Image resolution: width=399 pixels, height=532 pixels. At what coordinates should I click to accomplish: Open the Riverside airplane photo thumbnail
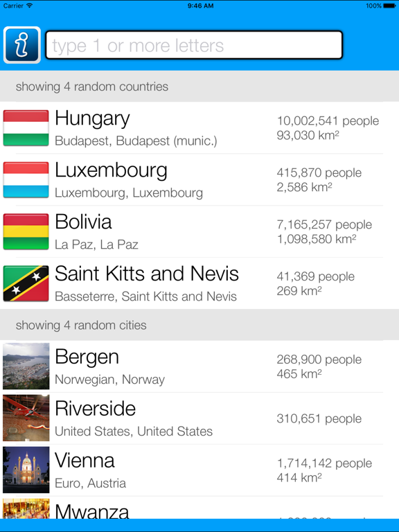click(26, 418)
